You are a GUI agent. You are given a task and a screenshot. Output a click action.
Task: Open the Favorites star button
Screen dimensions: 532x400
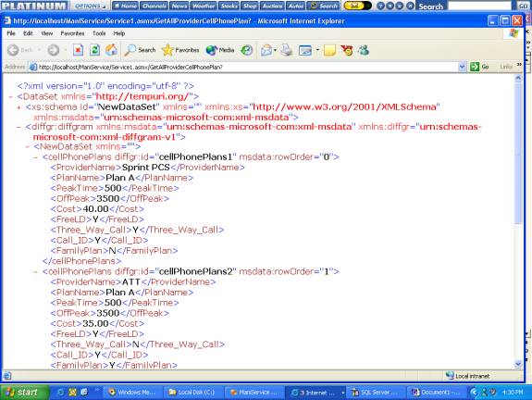180,50
